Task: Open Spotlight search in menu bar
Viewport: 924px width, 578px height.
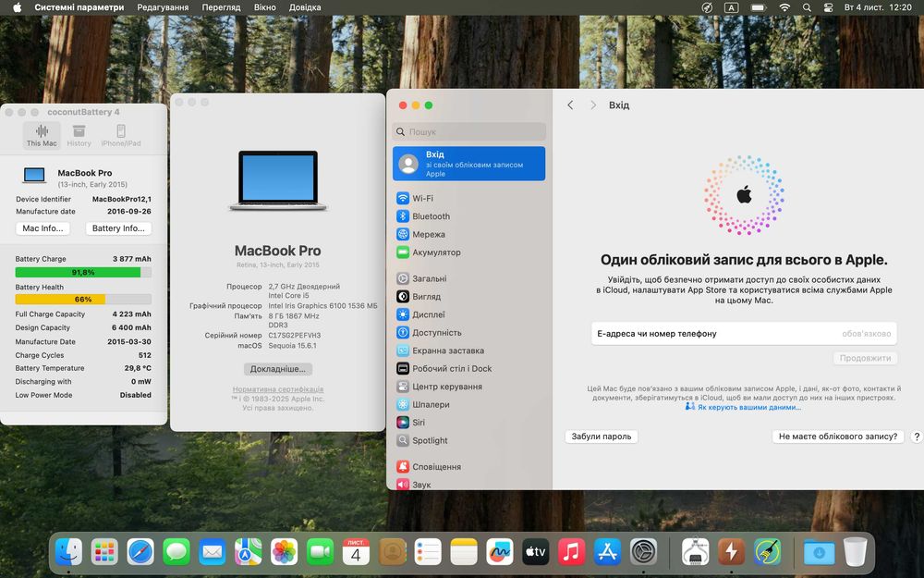Action: click(807, 7)
